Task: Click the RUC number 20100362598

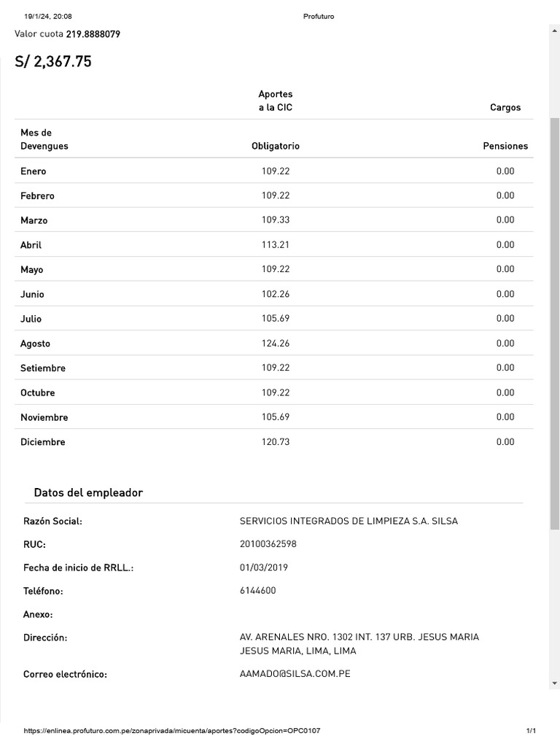Action: pyautogui.click(x=268, y=544)
